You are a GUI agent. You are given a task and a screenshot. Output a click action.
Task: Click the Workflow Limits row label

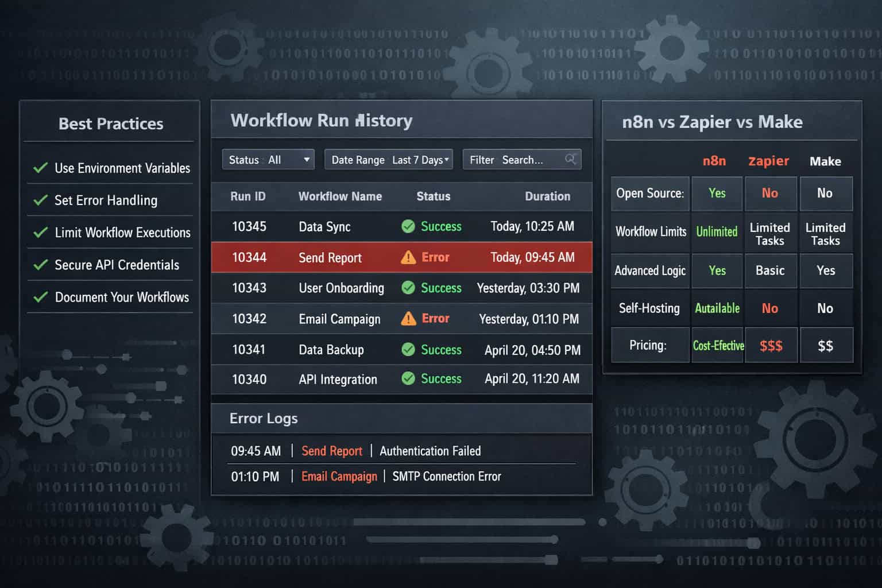tap(651, 232)
